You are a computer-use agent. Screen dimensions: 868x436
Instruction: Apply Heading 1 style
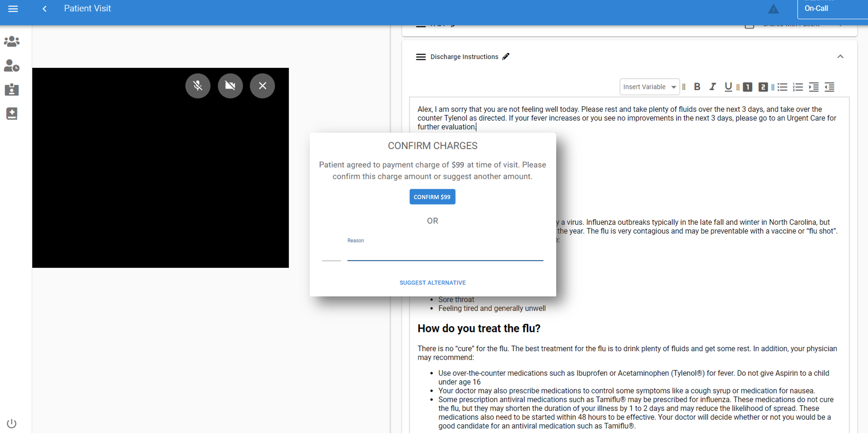click(747, 87)
